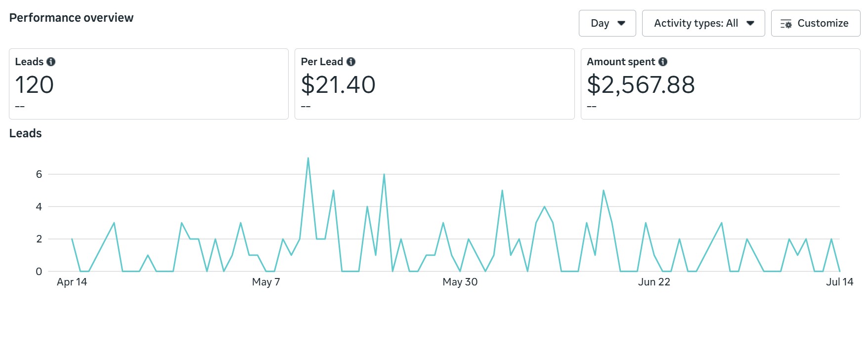Click the info icon next to Leads
The width and height of the screenshot is (868, 359).
51,62
